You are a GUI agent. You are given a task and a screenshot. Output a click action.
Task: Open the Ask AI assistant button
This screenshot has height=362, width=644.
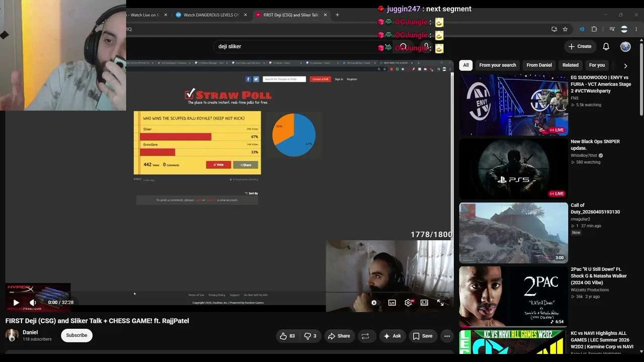pos(392,336)
